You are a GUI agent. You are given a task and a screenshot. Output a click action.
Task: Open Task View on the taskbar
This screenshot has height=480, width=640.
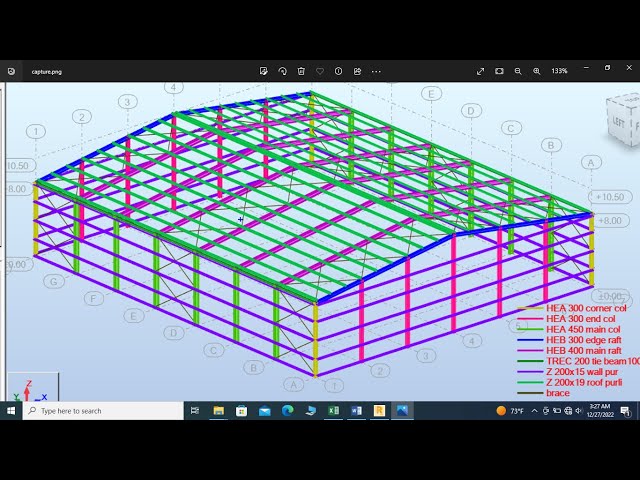[x=195, y=411]
